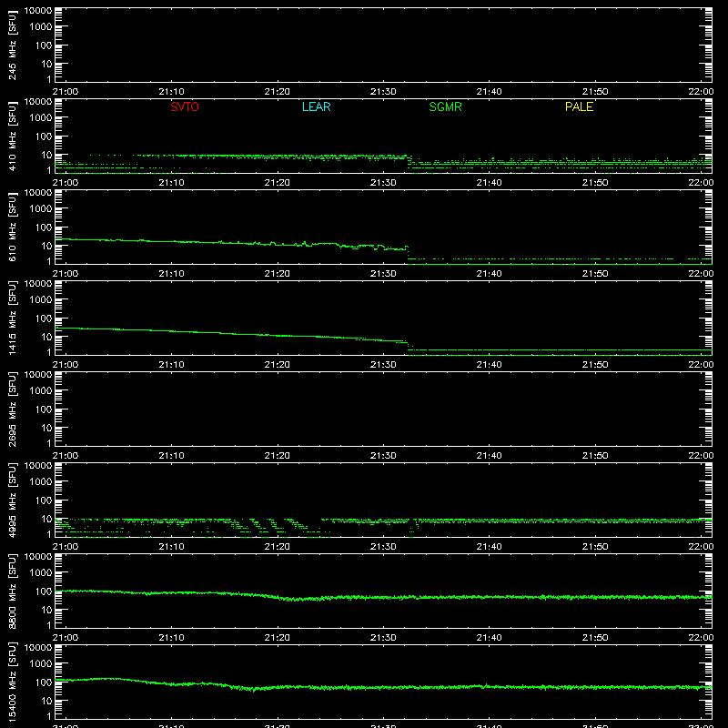The width and height of the screenshot is (728, 728).
Task: Click 21:30 time label under 245 MHz panel
Action: (383, 92)
